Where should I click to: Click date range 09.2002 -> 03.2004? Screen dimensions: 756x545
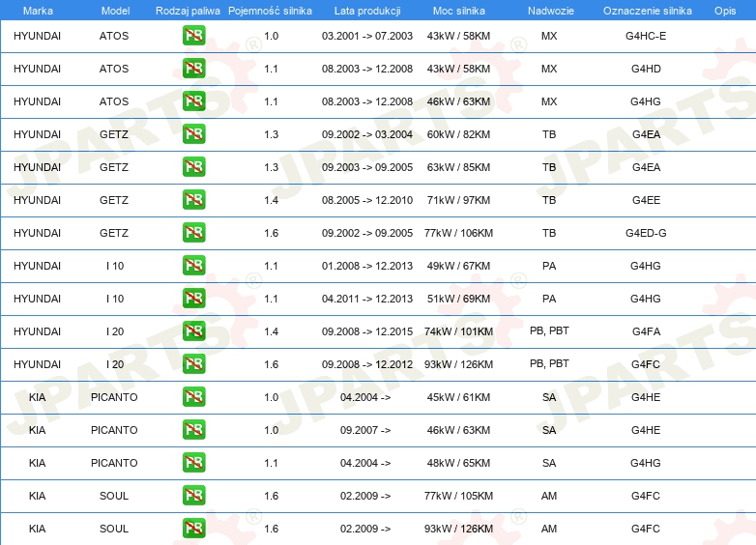pyautogui.click(x=367, y=134)
